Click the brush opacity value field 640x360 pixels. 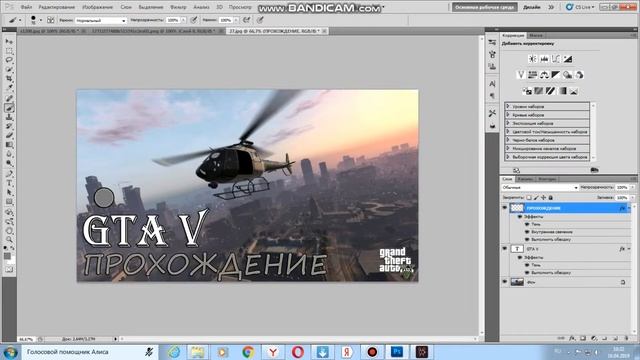(173, 20)
